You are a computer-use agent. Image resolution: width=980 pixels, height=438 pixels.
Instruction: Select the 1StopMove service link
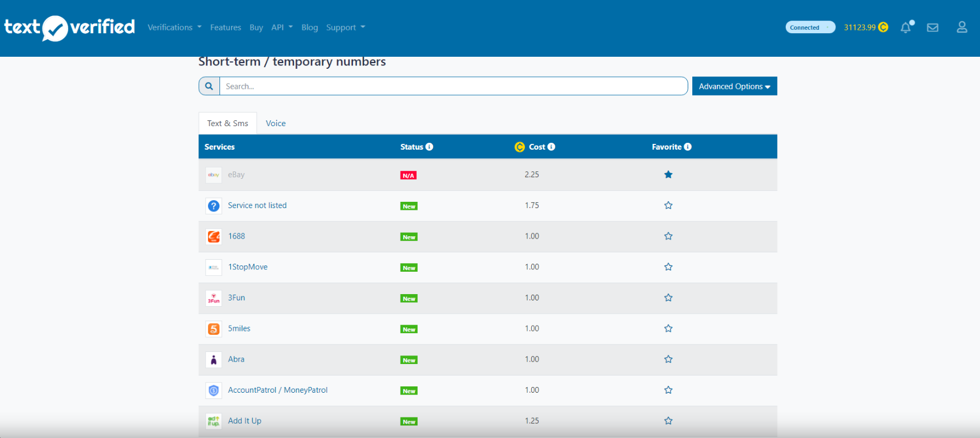[248, 267]
